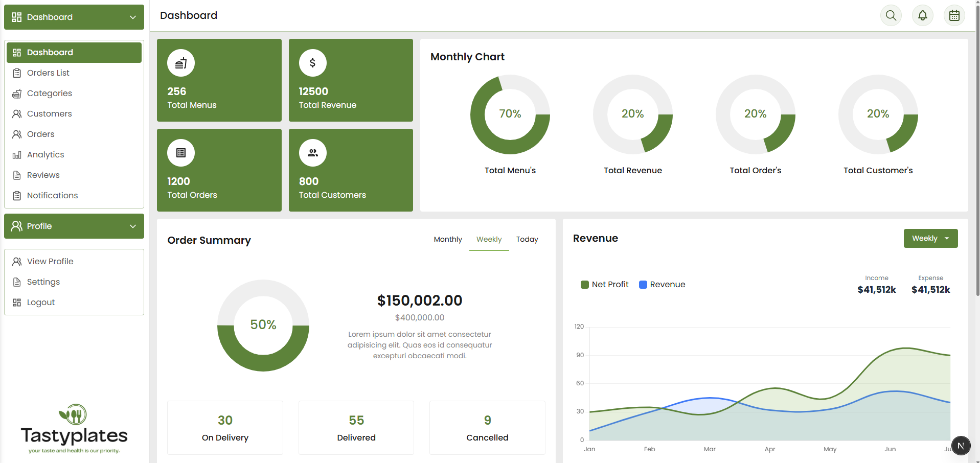Toggle Revenue legend series in chart
This screenshot has height=463, width=980.
point(662,285)
